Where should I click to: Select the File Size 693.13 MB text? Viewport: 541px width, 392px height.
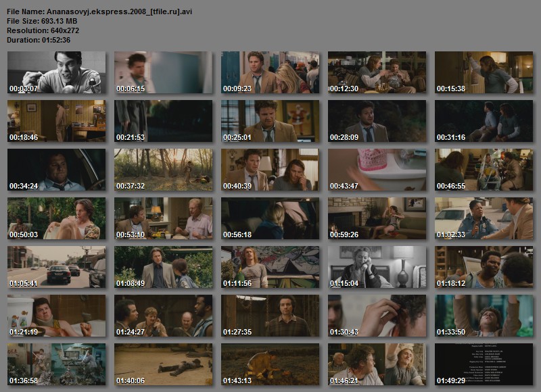coord(42,21)
